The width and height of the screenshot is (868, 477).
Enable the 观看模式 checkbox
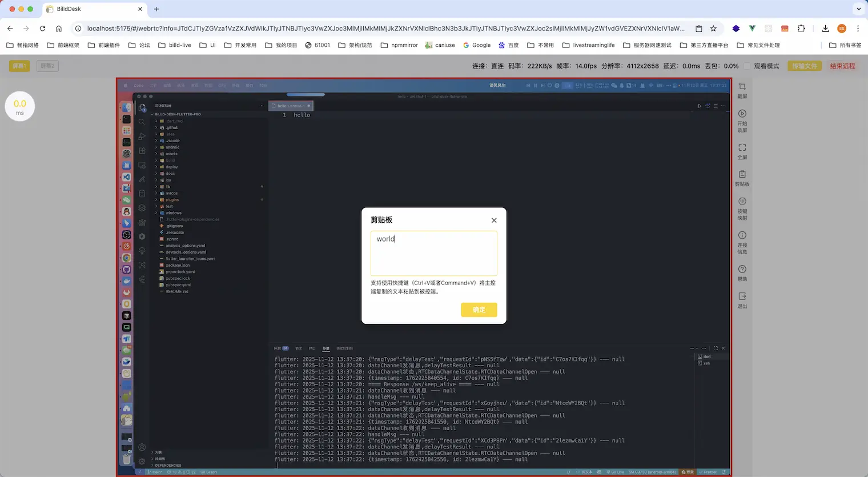tap(747, 66)
